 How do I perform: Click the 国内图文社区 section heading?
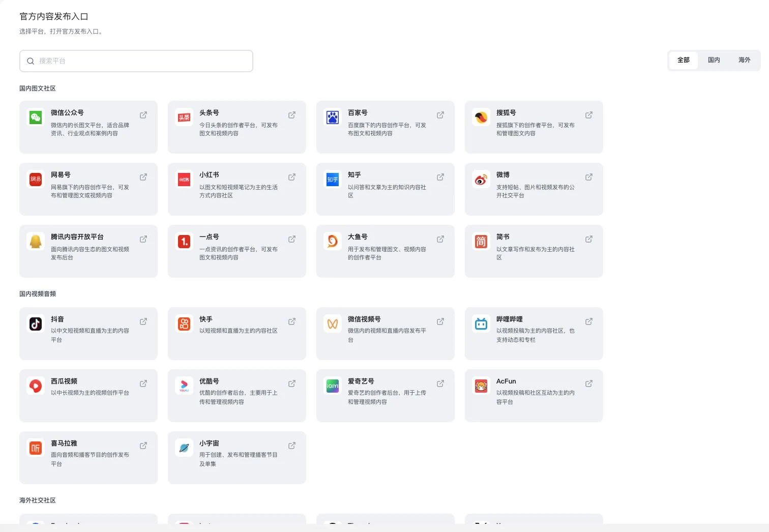click(38, 88)
